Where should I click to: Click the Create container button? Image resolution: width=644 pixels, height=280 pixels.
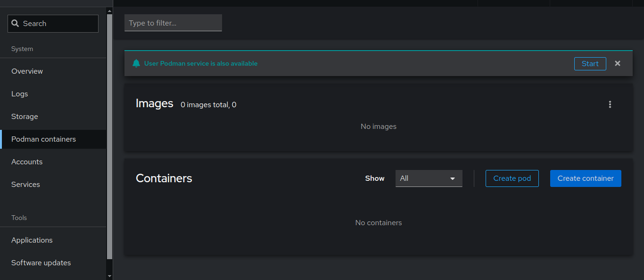(586, 178)
